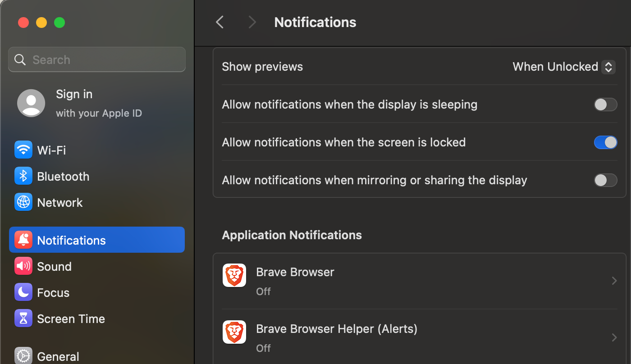Select the Network globe icon

pyautogui.click(x=23, y=202)
